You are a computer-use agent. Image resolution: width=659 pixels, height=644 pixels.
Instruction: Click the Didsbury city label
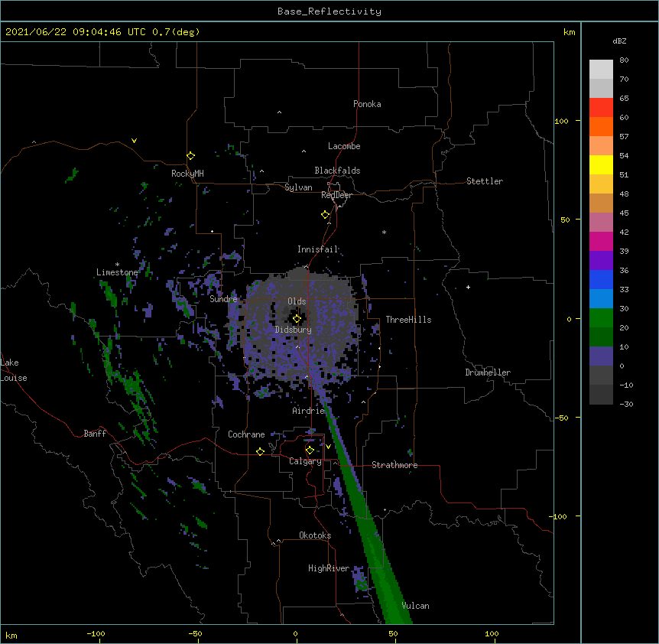coord(294,330)
